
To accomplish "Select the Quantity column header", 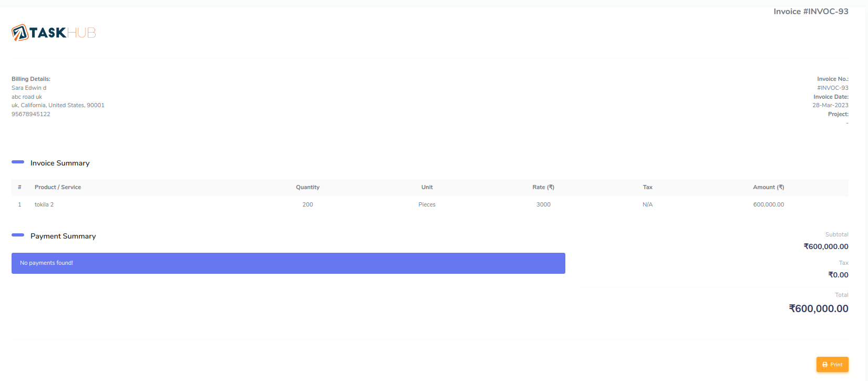I will [x=307, y=188].
